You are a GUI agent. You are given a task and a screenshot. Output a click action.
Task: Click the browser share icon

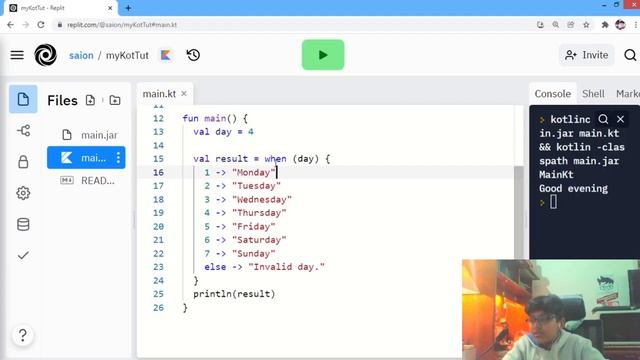coord(571,25)
